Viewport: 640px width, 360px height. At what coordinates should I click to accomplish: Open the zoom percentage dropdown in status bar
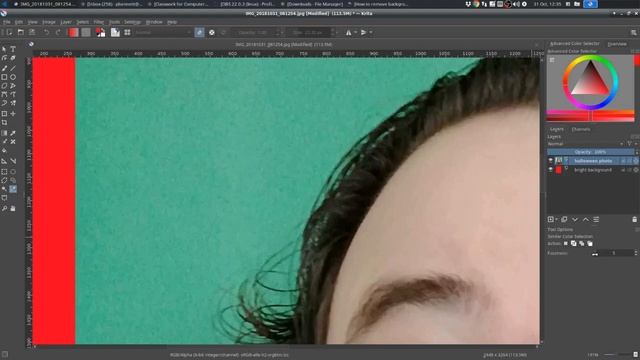tap(593, 355)
